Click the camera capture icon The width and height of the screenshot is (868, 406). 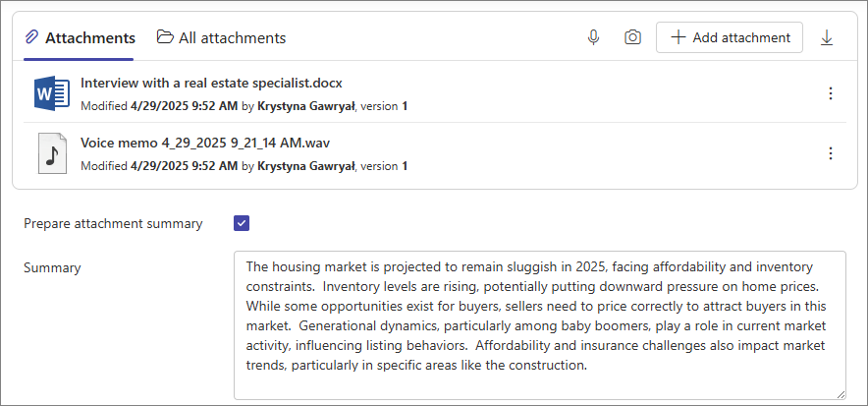point(632,37)
